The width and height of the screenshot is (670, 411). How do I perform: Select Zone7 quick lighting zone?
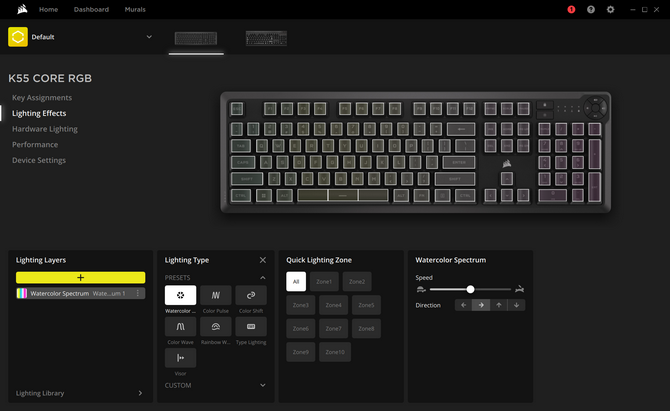click(333, 329)
